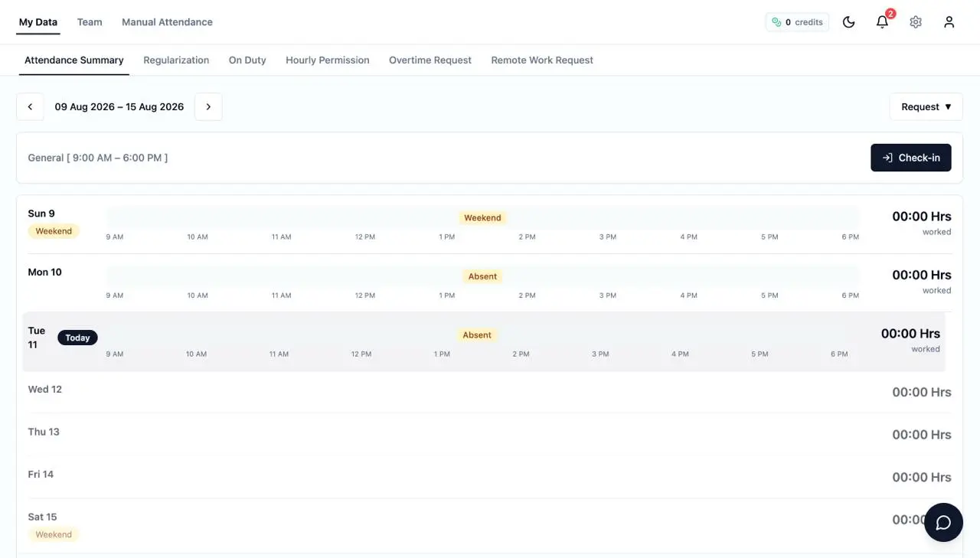Open the chat bubble widget
The height and width of the screenshot is (558, 980).
point(943,522)
